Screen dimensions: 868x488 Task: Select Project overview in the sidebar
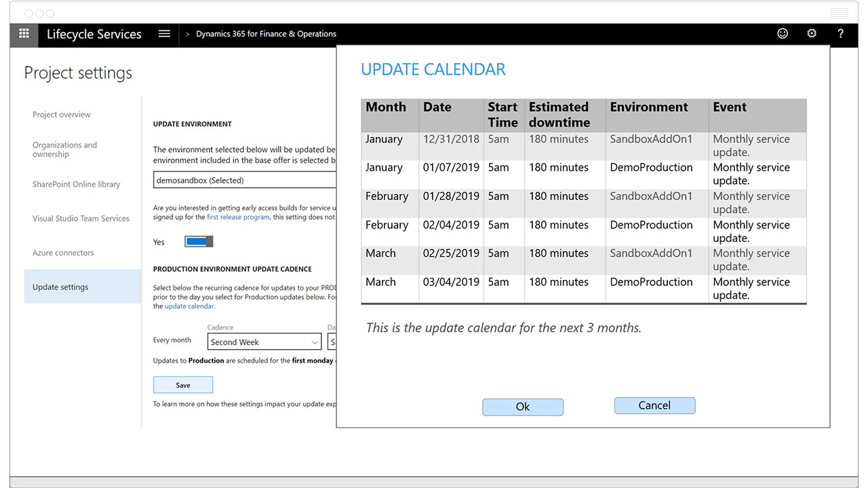click(62, 115)
